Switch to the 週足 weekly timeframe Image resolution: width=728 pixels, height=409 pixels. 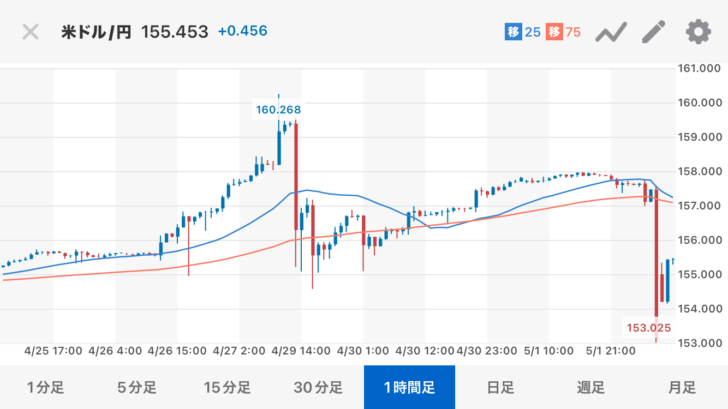591,387
